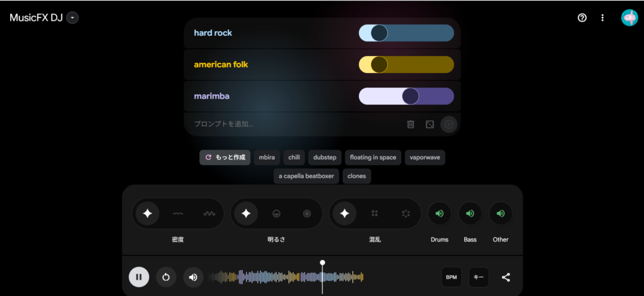The width and height of the screenshot is (644, 296).
Task: Click the marimba intensity slider
Action: (406, 96)
